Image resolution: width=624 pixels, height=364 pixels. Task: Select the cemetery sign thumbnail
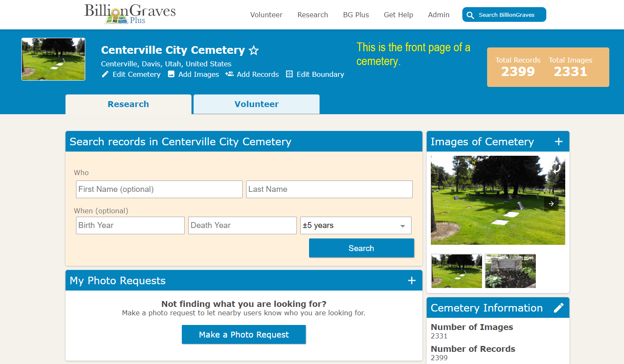510,271
